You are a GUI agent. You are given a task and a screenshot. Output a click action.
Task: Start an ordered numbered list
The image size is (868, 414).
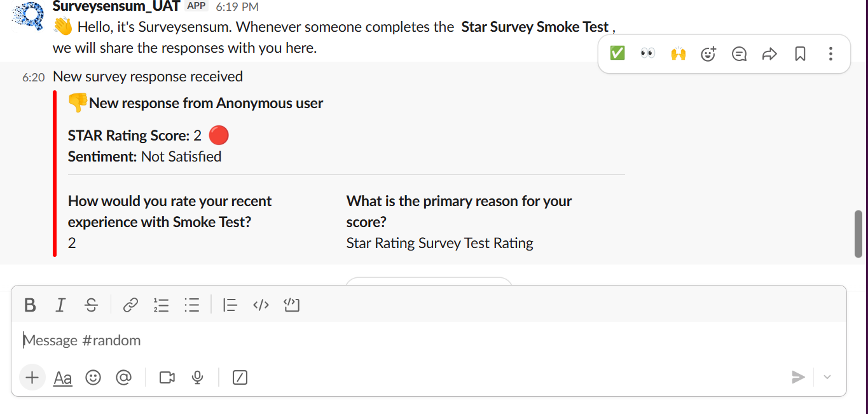(x=161, y=305)
